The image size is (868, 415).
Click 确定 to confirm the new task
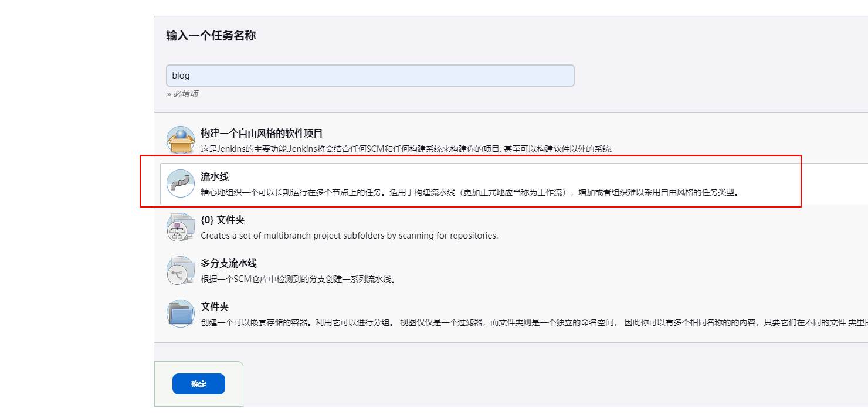point(199,384)
